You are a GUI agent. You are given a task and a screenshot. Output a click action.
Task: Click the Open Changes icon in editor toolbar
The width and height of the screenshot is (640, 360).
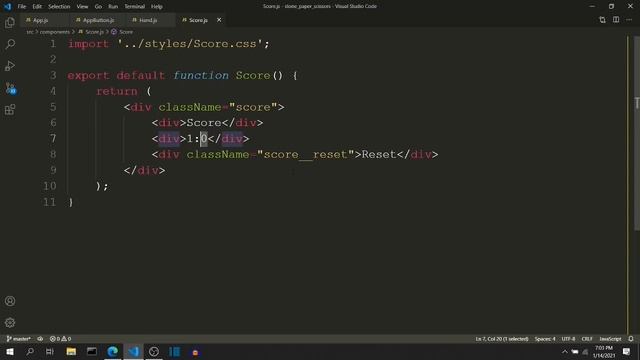coord(602,20)
